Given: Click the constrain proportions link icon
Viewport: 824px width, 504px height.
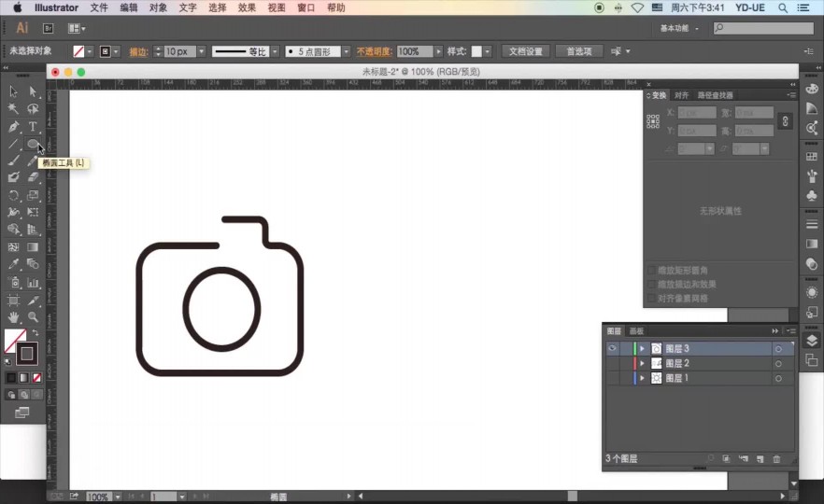Looking at the screenshot, I should coord(785,121).
